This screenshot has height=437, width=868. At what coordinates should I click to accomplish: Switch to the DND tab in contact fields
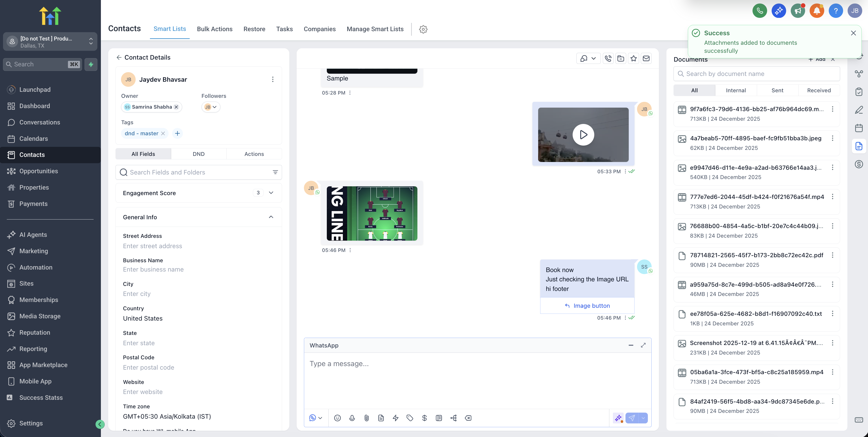[x=199, y=154]
